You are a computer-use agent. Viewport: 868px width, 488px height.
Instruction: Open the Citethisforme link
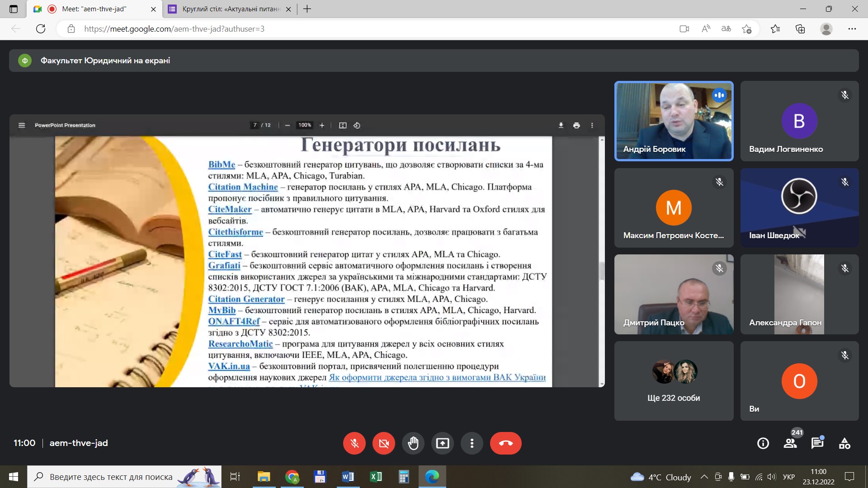click(x=236, y=232)
